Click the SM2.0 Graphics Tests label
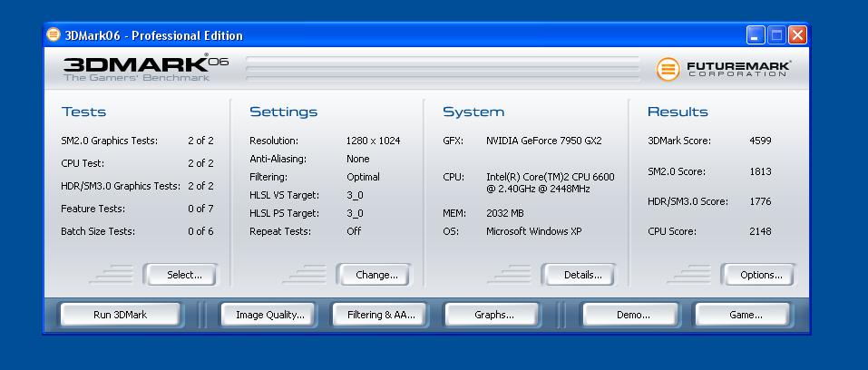The width and height of the screenshot is (868, 370). [109, 141]
